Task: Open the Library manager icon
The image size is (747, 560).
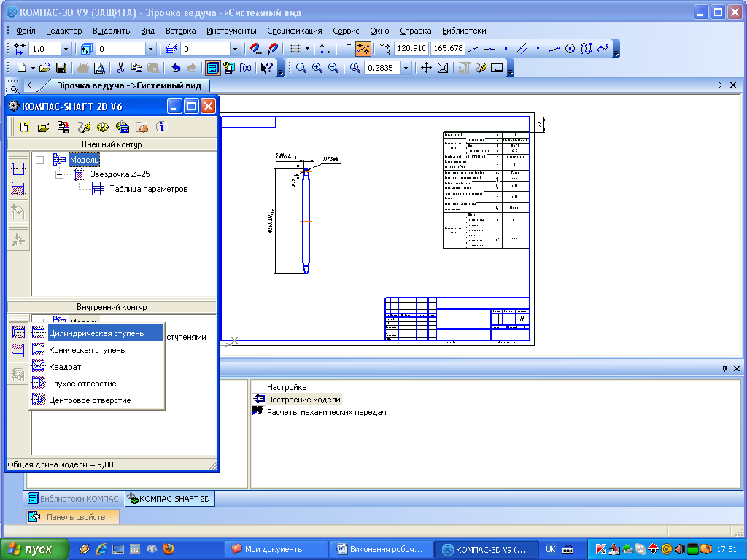Action: click(212, 68)
